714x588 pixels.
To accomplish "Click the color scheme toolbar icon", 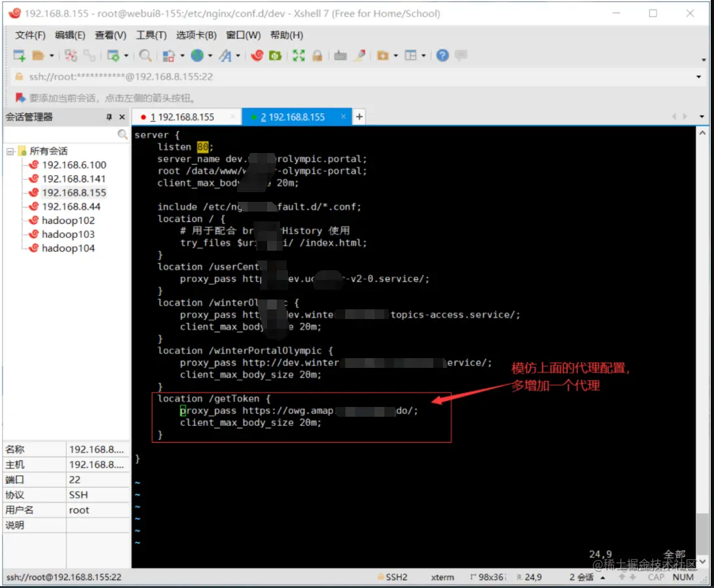I will [x=169, y=55].
